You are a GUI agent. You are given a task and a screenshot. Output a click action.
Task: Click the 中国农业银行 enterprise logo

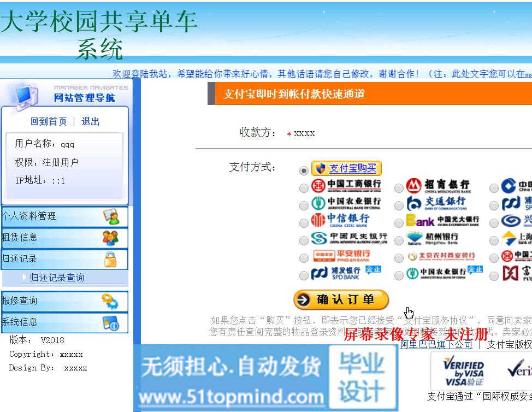(x=445, y=273)
